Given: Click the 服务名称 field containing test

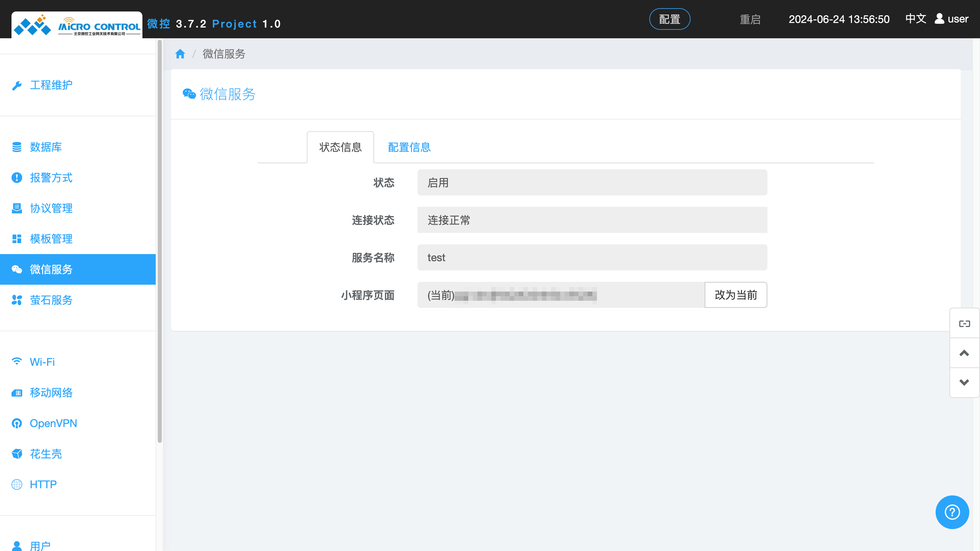Looking at the screenshot, I should coord(592,257).
